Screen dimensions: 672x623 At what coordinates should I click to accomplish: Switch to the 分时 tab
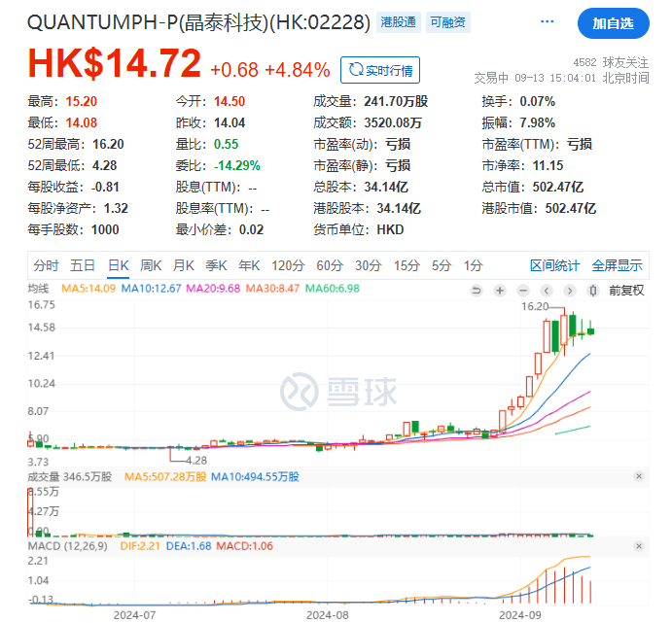(46, 265)
